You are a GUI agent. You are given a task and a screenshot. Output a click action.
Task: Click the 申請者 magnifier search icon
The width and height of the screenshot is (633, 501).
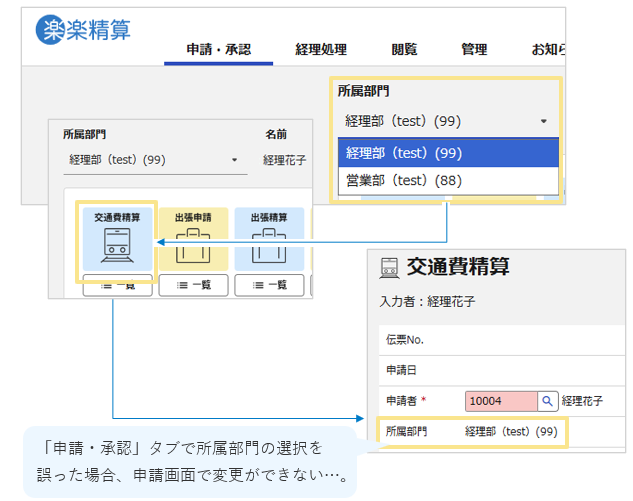[547, 401]
